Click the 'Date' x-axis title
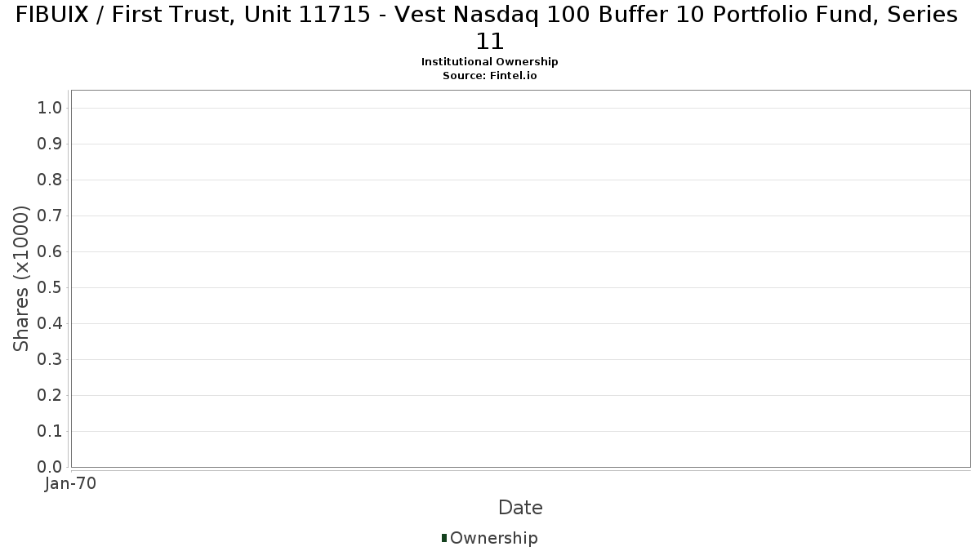Screen dimensions: 980x551 coord(520,508)
